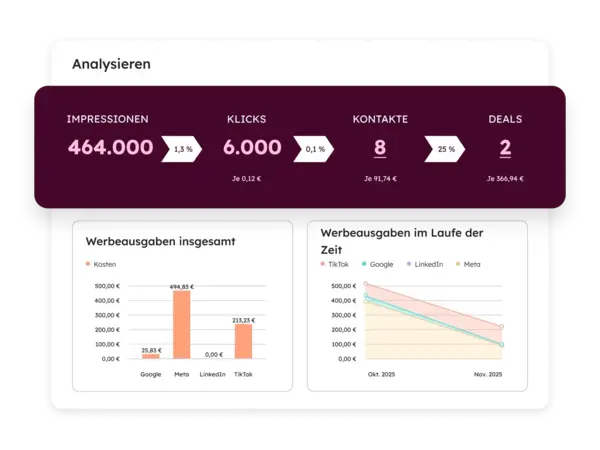Toggle the Kosten legend entry

[x=101, y=264]
